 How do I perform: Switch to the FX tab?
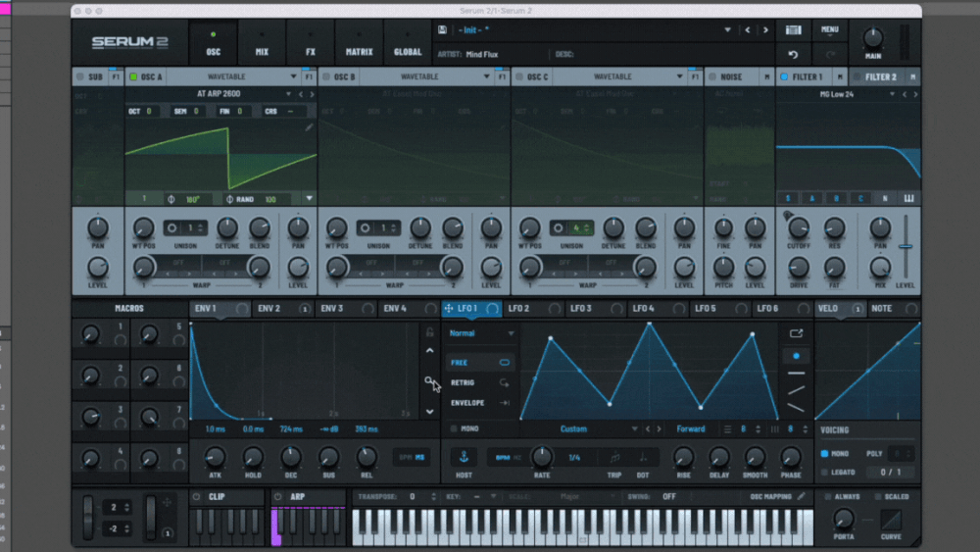pos(311,43)
